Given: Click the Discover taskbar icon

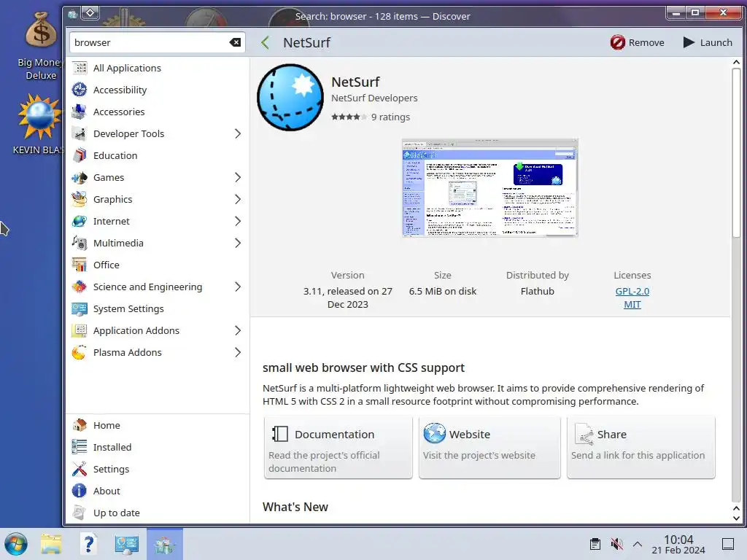Looking at the screenshot, I should [x=165, y=544].
